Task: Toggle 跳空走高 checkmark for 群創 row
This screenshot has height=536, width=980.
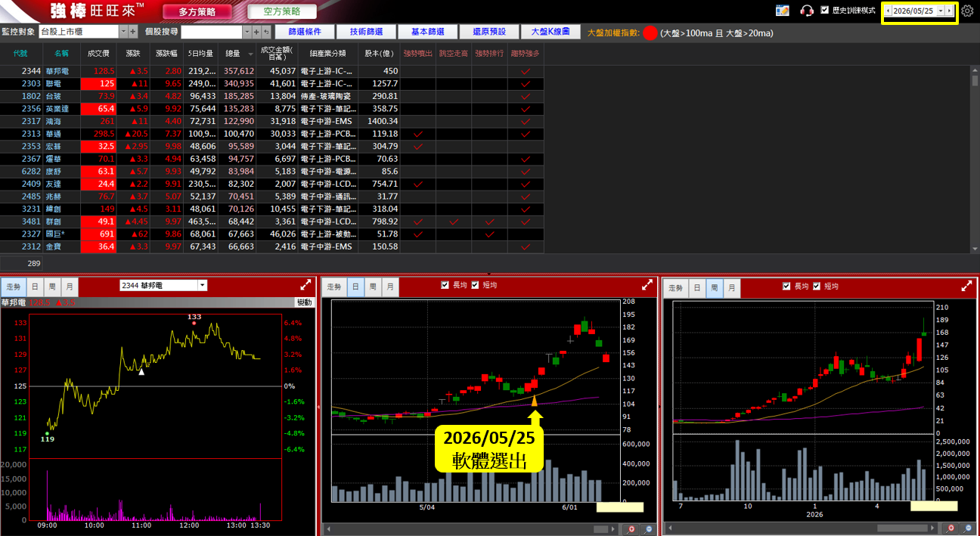Action: click(454, 222)
